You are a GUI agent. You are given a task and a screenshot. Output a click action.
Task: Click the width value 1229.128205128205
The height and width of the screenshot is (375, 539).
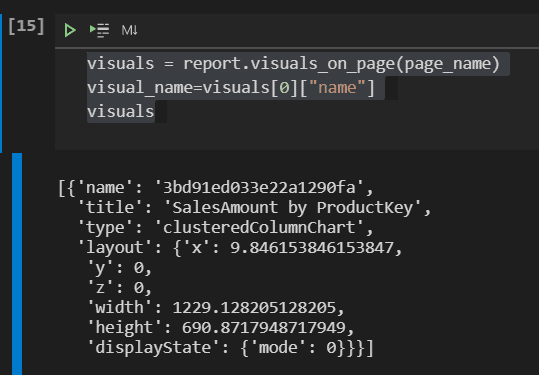click(254, 307)
